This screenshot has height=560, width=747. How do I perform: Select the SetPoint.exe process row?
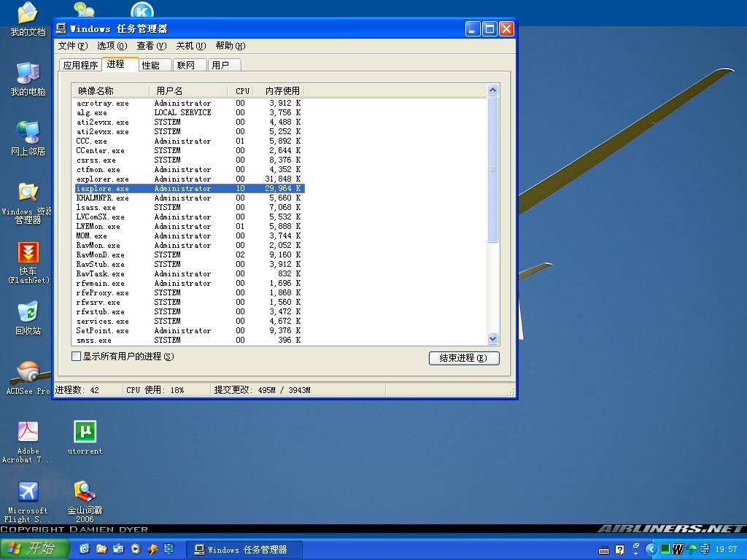tap(190, 330)
